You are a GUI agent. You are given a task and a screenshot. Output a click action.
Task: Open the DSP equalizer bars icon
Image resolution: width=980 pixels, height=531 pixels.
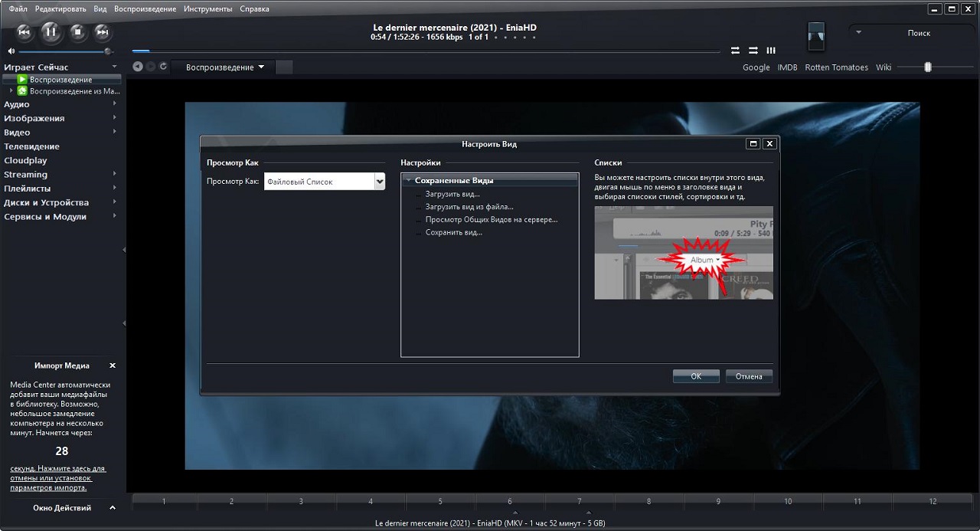point(771,51)
